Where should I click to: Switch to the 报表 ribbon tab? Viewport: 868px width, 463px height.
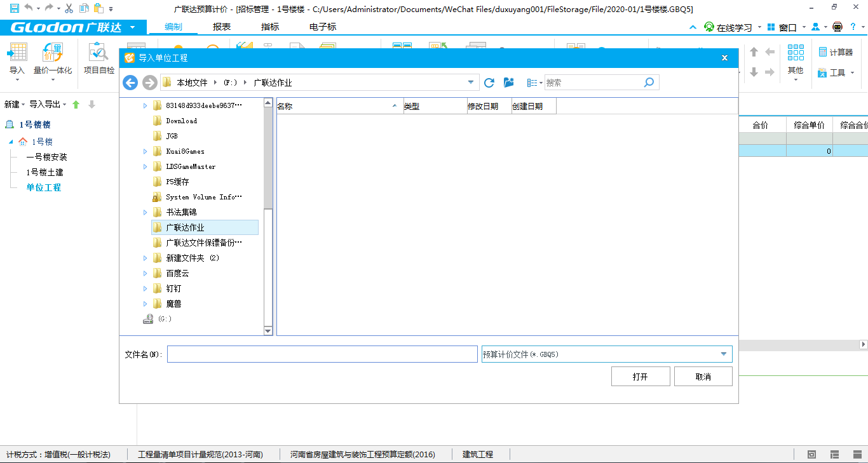(222, 27)
